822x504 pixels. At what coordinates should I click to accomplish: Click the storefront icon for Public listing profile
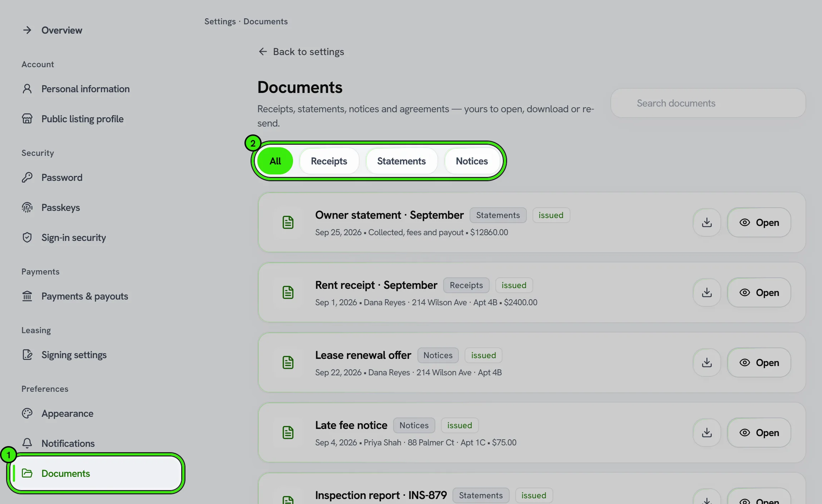pyautogui.click(x=27, y=119)
